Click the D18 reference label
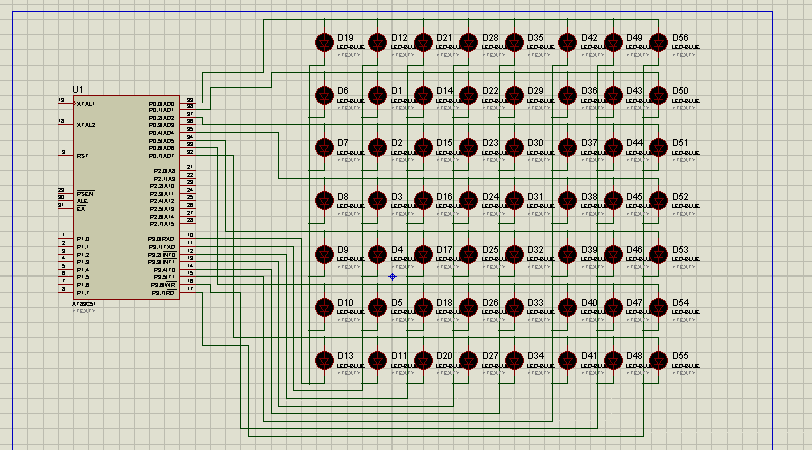 [x=444, y=302]
